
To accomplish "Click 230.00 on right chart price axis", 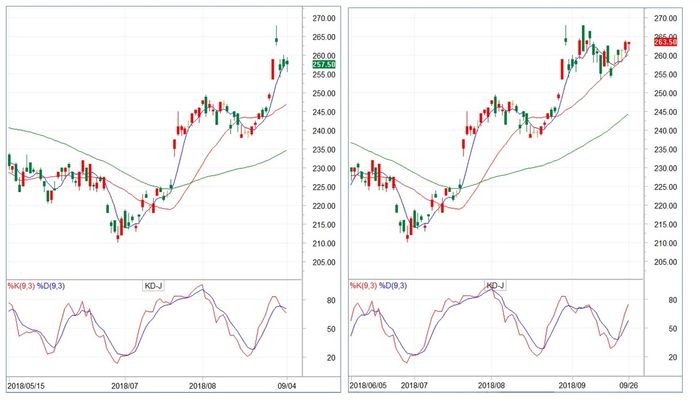I will (666, 168).
